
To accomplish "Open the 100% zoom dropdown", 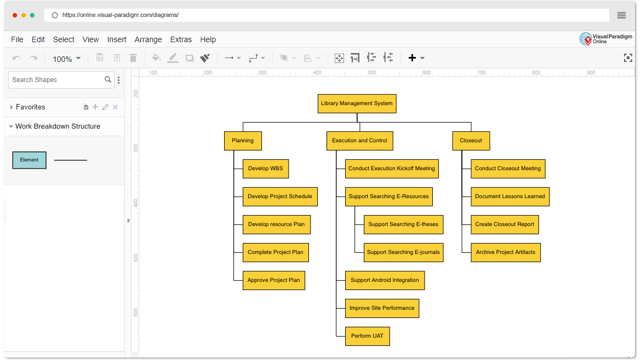I will [66, 59].
